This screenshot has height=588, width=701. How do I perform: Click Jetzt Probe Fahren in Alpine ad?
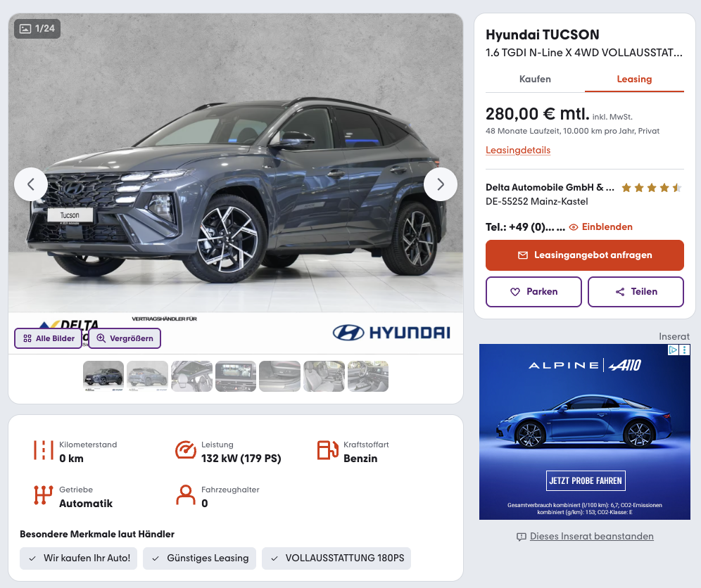[x=586, y=481]
